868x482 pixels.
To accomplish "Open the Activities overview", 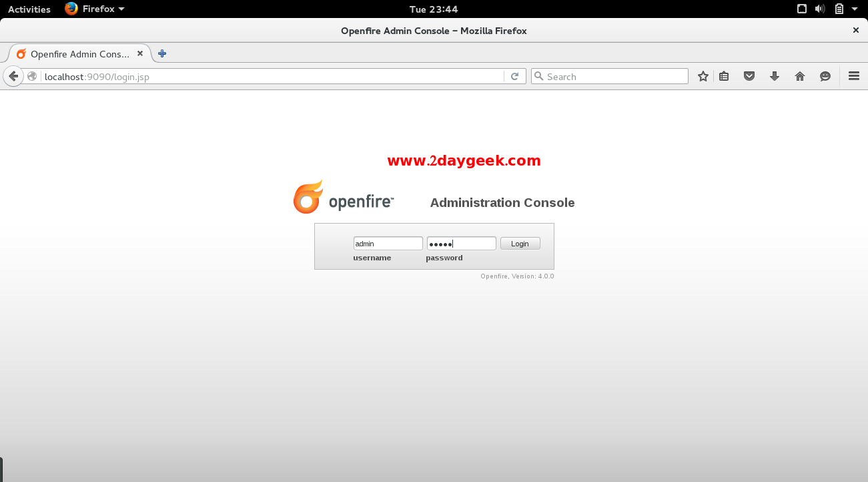I will tap(29, 9).
